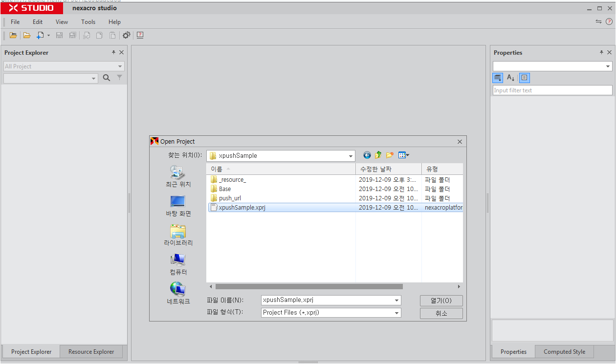616x364 pixels.
Task: Switch to the Resource Explorer tab
Action: [x=91, y=352]
